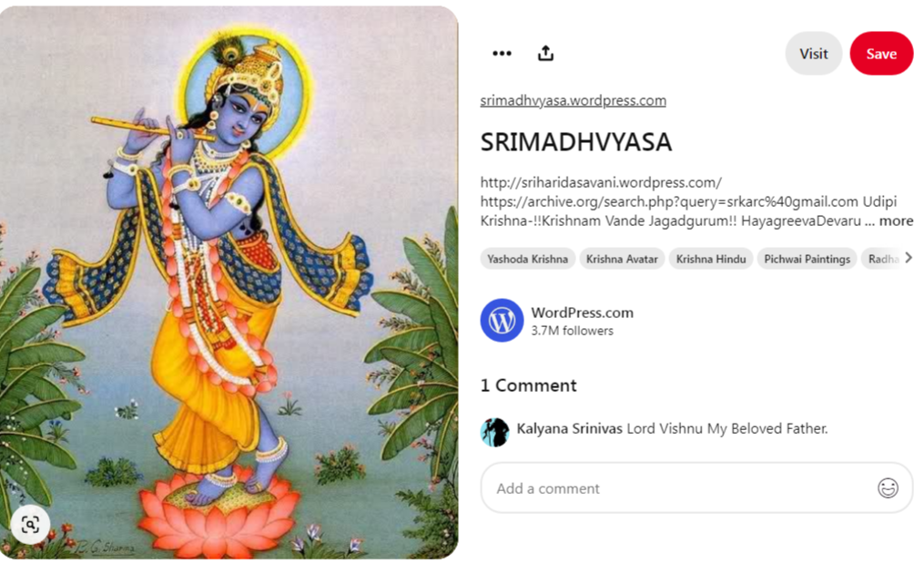The width and height of the screenshot is (924, 564).
Task: Click the WordPress logo avatar
Action: coord(502,321)
